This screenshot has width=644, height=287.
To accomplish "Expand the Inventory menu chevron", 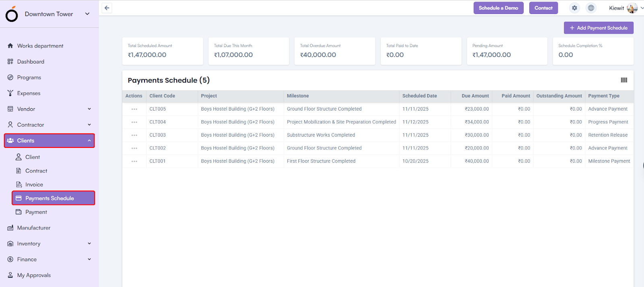I will pos(89,244).
